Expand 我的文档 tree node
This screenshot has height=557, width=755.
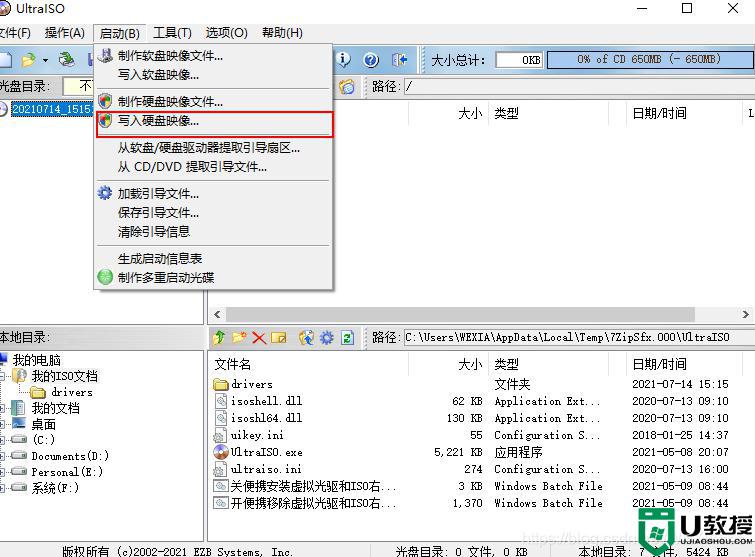click(2, 409)
